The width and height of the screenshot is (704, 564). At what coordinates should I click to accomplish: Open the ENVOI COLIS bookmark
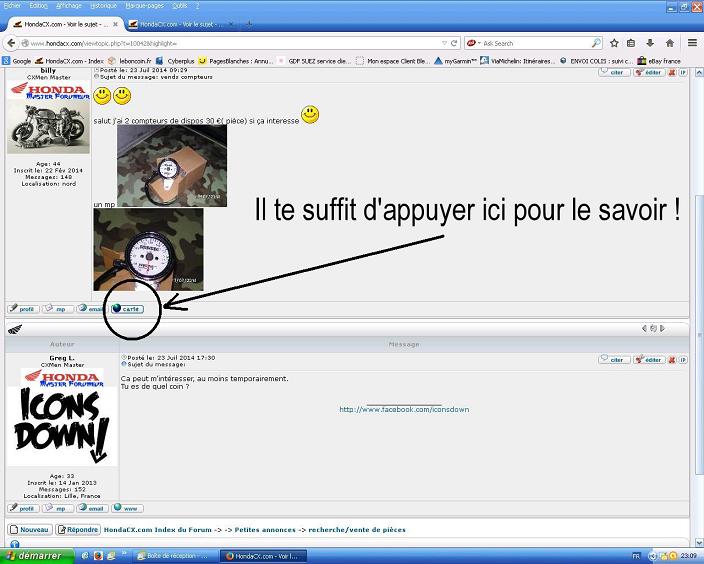point(596,61)
